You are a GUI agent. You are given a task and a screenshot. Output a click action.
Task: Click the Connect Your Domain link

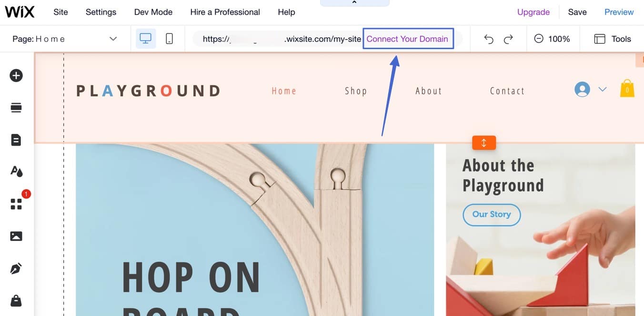point(408,39)
